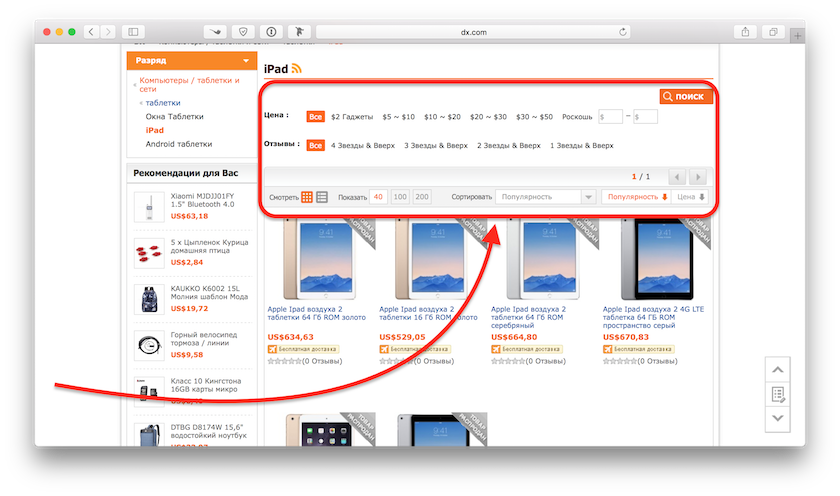Open Xiaomi MJDJJ01FY recommendation
840x496 pixels.
pyautogui.click(x=202, y=200)
